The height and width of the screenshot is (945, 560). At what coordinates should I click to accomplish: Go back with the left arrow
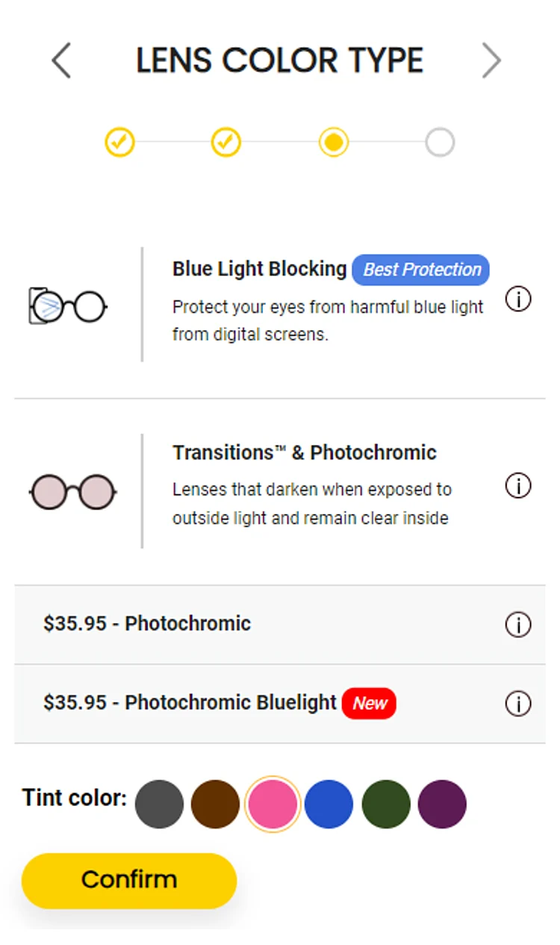tap(61, 61)
